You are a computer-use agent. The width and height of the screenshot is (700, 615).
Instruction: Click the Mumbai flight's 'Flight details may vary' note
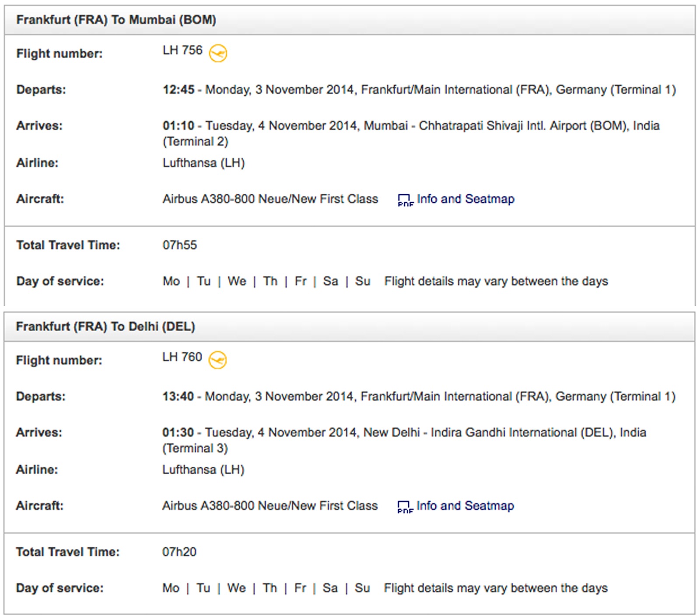496,281
